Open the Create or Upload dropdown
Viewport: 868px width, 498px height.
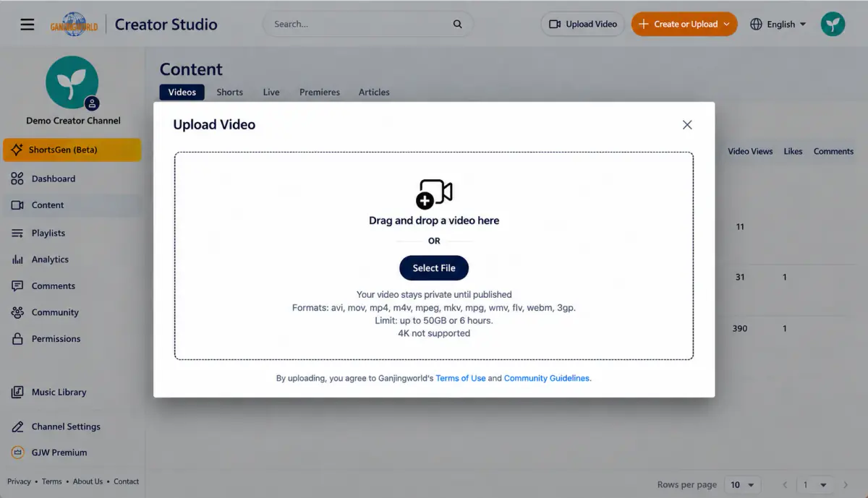[x=684, y=24]
